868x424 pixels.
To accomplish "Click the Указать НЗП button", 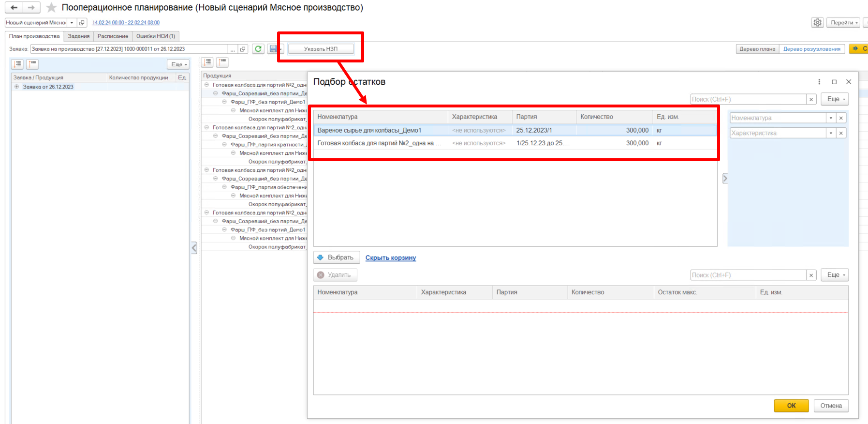I will [x=321, y=49].
